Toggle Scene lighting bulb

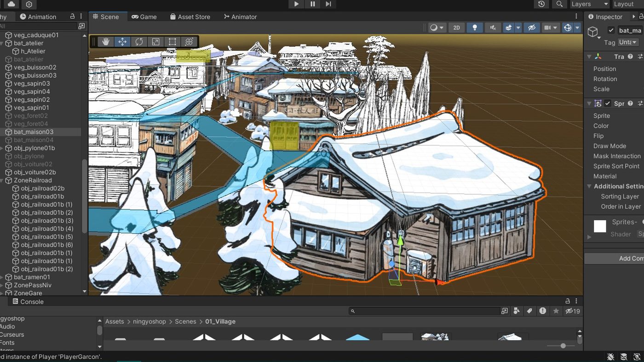[x=475, y=28]
